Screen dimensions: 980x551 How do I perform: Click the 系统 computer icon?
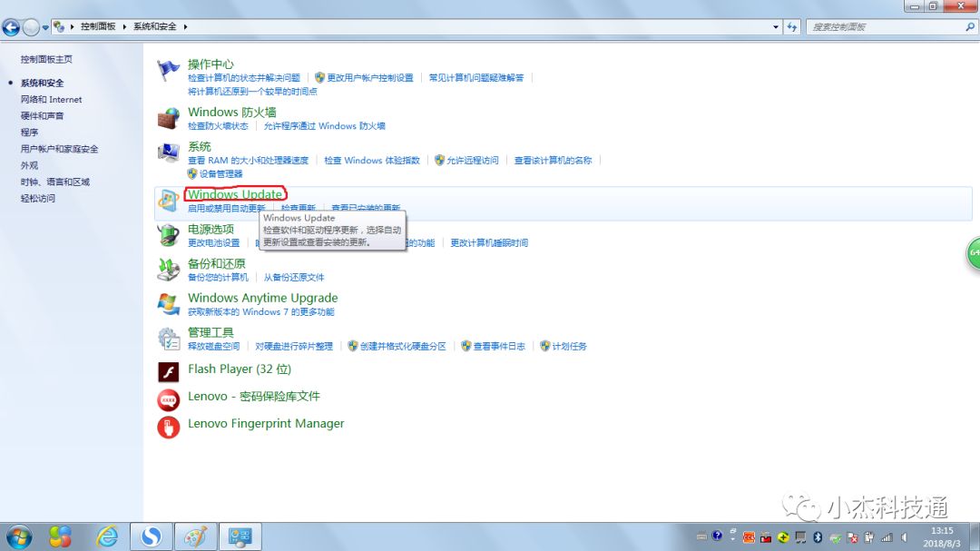click(168, 152)
